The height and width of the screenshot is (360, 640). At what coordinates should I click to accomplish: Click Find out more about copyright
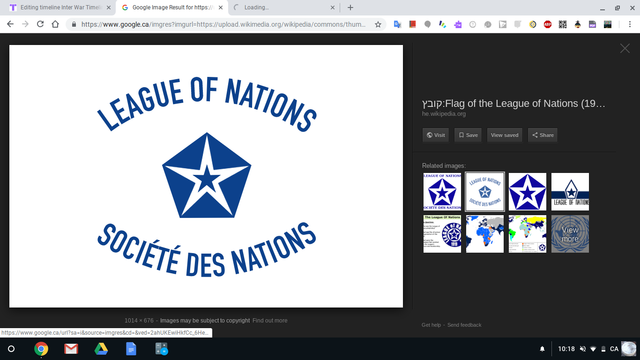(x=270, y=321)
